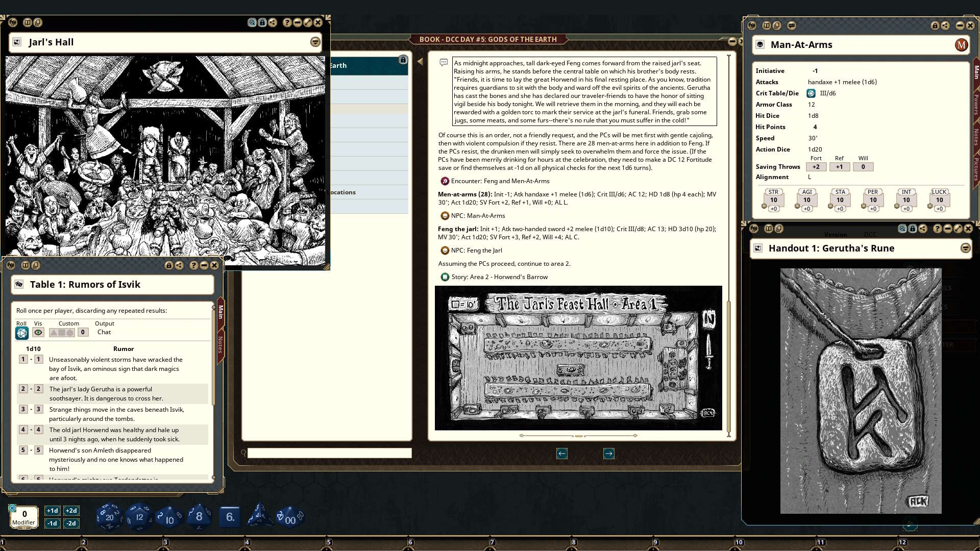Switch to the Notes tab of table
This screenshot has width=980, height=551.
click(x=220, y=345)
